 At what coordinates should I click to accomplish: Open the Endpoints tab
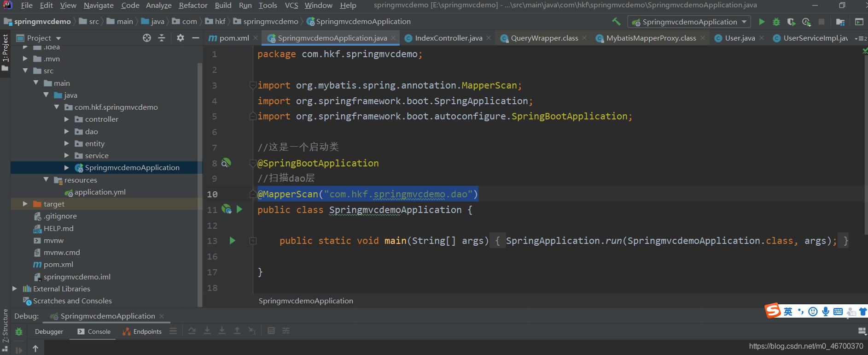[142, 331]
